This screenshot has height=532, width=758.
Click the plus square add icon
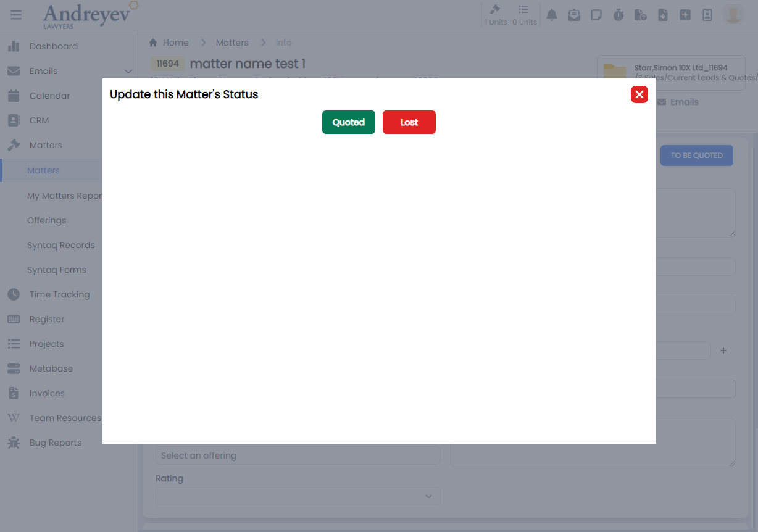pos(685,15)
